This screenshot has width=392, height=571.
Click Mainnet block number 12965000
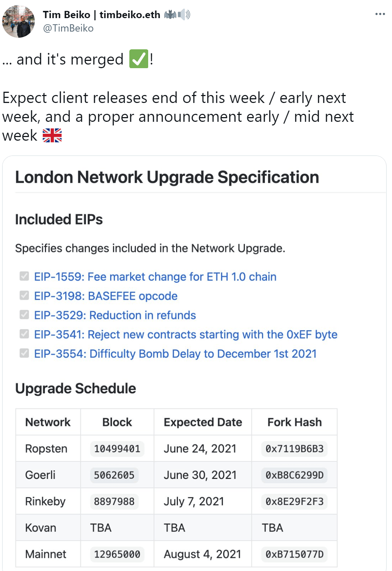[117, 554]
